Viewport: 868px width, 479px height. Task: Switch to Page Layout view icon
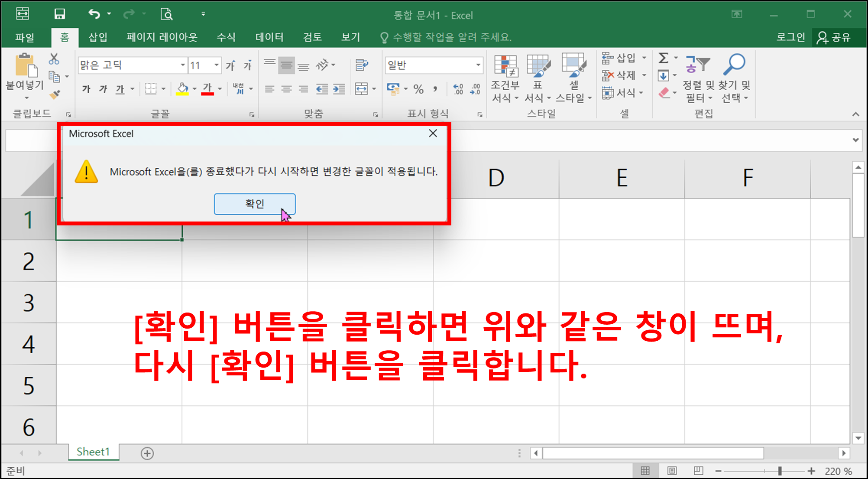(672, 471)
